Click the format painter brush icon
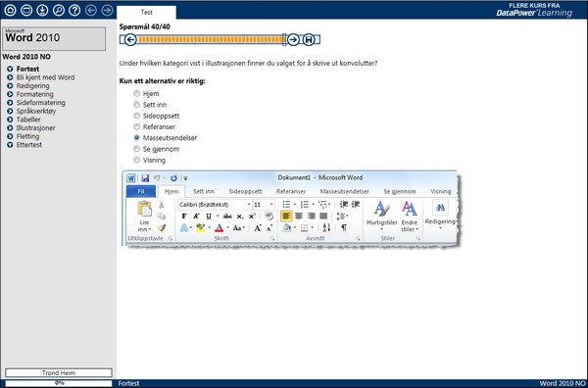 coord(162,227)
